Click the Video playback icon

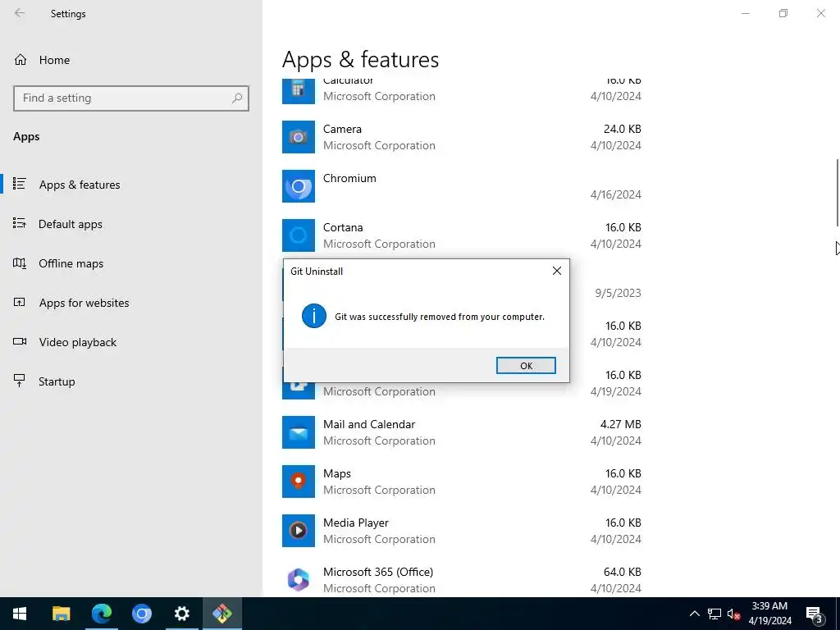[20, 341]
